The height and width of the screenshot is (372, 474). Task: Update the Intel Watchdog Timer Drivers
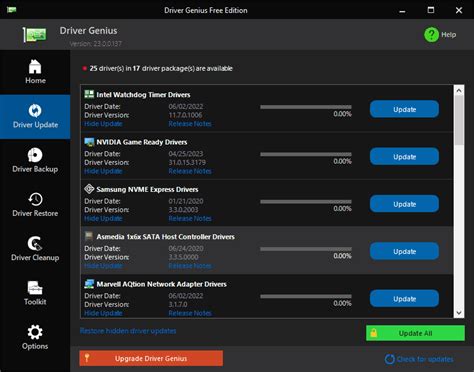[x=404, y=109]
